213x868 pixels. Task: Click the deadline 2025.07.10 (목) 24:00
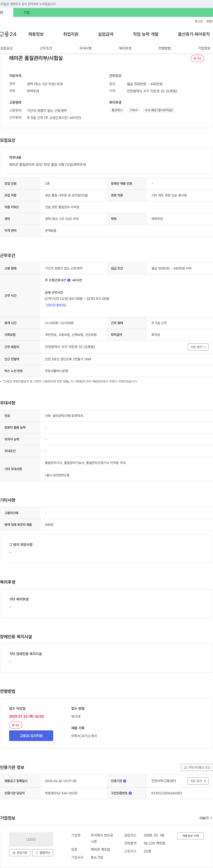point(26,716)
